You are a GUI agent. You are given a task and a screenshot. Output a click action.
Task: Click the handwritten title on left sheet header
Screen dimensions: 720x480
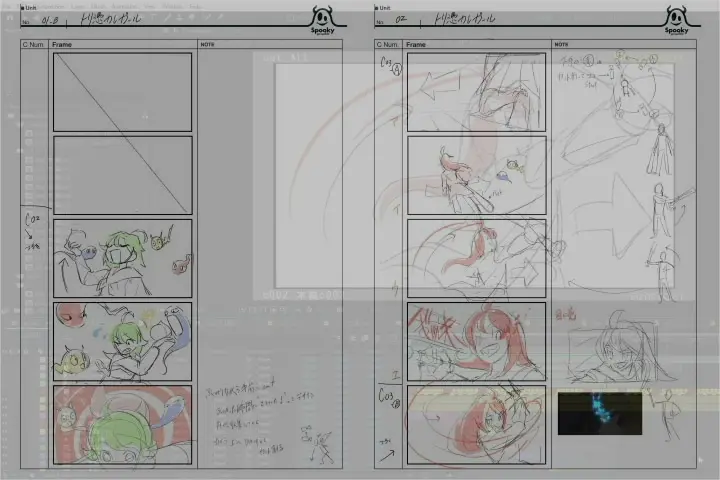click(x=111, y=19)
